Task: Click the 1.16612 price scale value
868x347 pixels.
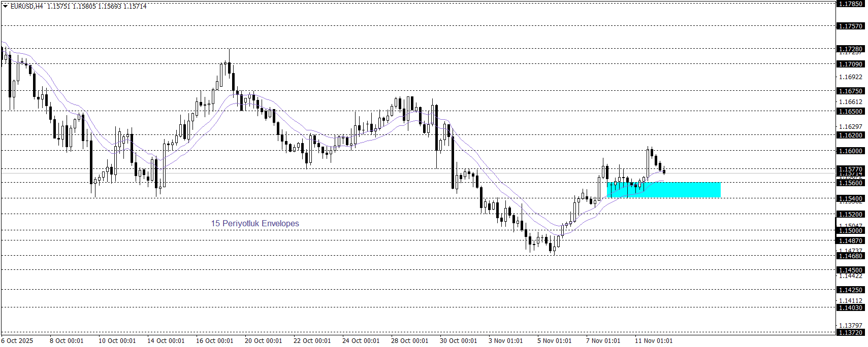Action: click(850, 102)
